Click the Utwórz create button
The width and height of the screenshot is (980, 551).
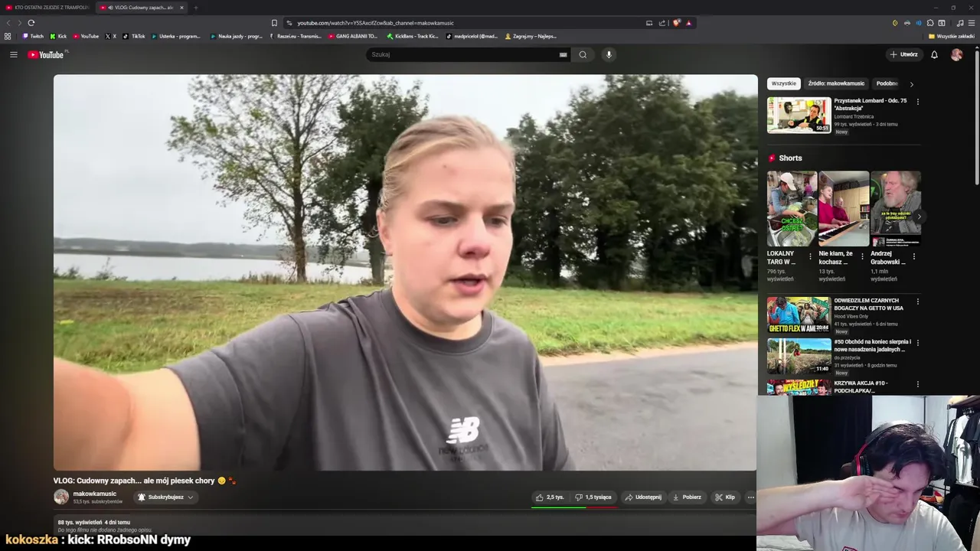pos(903,54)
